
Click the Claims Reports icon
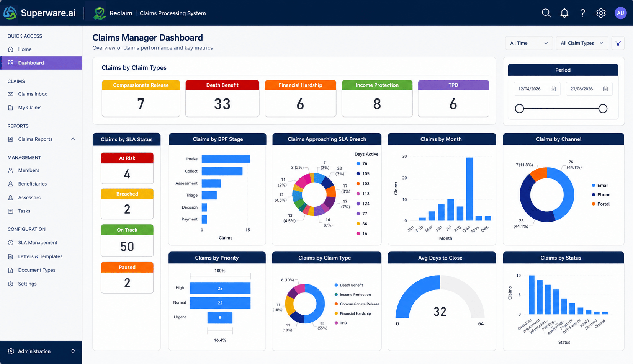[x=11, y=139]
